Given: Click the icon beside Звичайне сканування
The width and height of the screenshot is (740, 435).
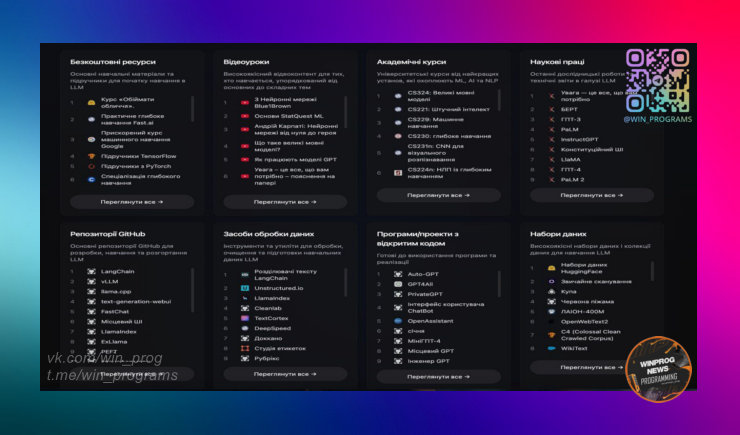Looking at the screenshot, I should click(x=551, y=282).
